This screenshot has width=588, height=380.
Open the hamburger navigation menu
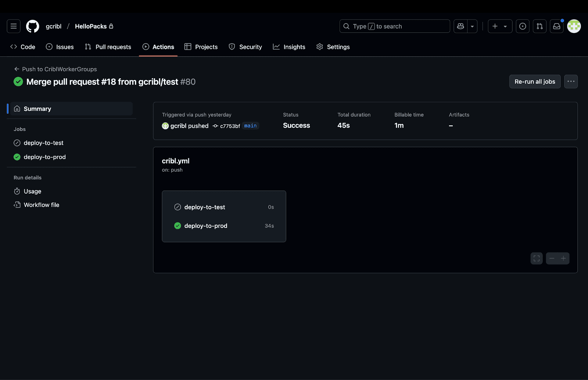pyautogui.click(x=14, y=26)
